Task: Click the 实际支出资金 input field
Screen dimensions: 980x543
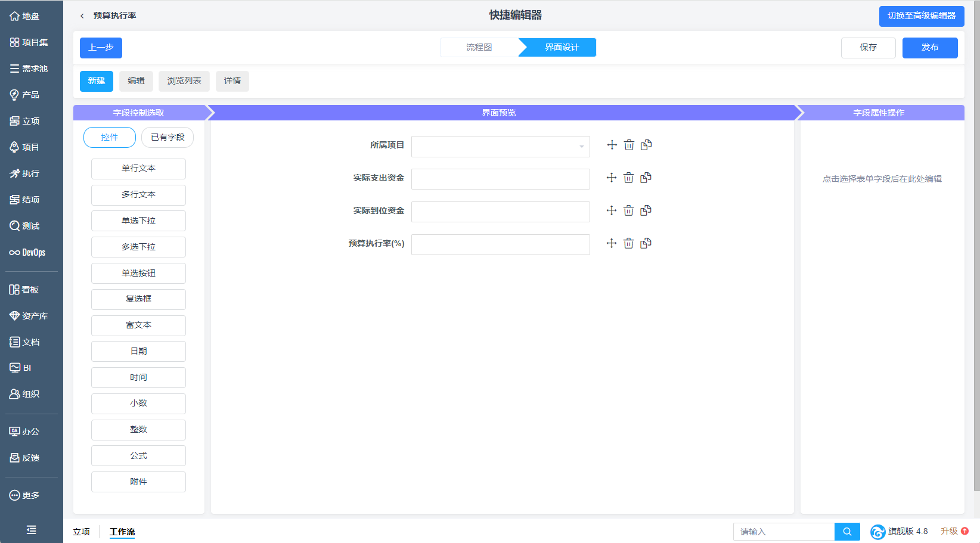Action: tap(500, 179)
